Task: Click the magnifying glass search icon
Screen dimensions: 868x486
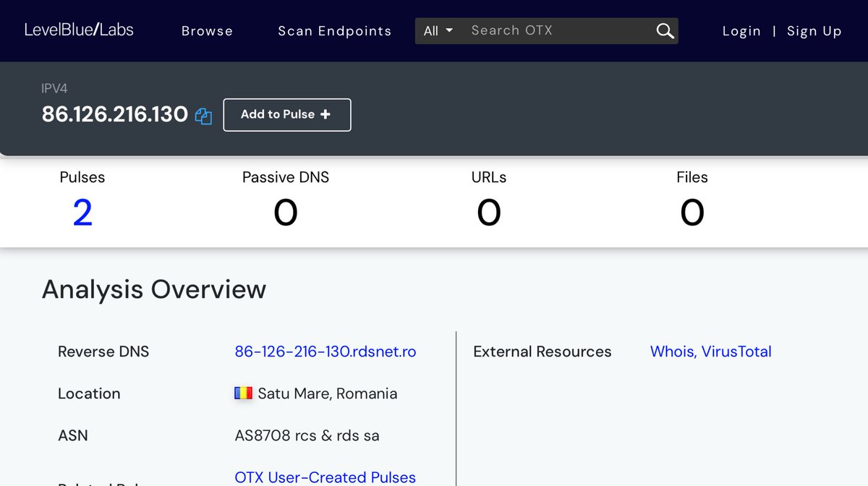Action: 665,30
